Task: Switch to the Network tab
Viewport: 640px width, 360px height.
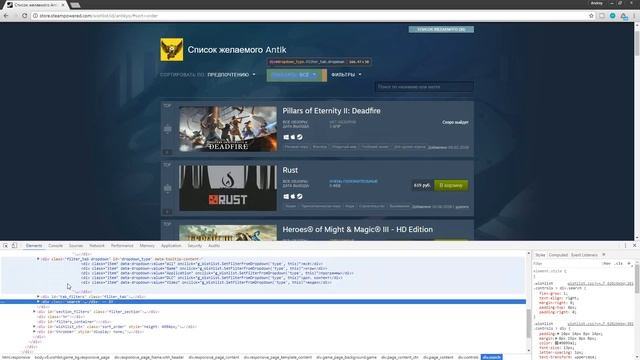Action: pos(97,246)
